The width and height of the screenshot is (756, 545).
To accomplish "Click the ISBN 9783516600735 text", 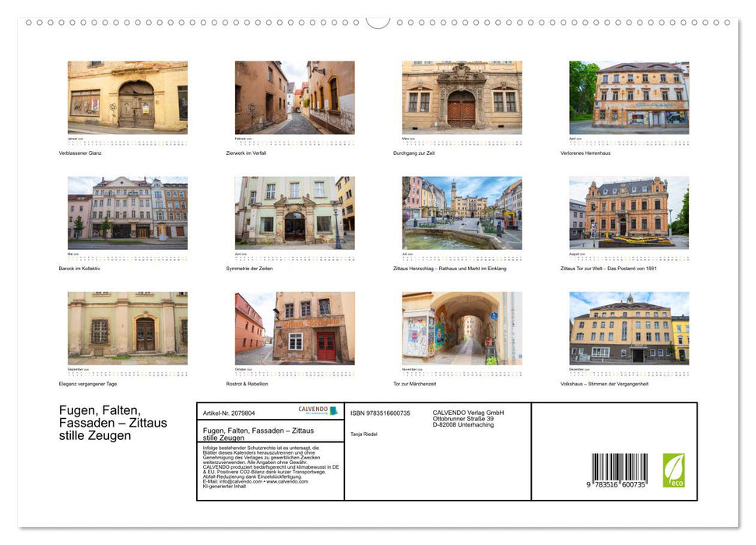I will pyautogui.click(x=380, y=413).
